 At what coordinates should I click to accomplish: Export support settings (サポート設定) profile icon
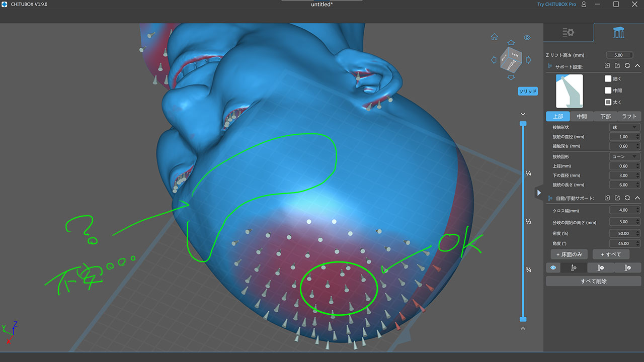[617, 66]
